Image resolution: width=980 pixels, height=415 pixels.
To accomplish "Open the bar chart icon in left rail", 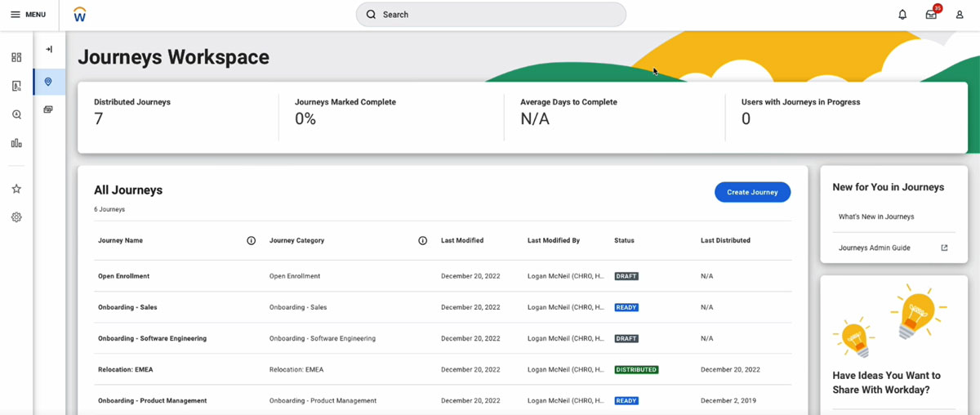I will (16, 143).
